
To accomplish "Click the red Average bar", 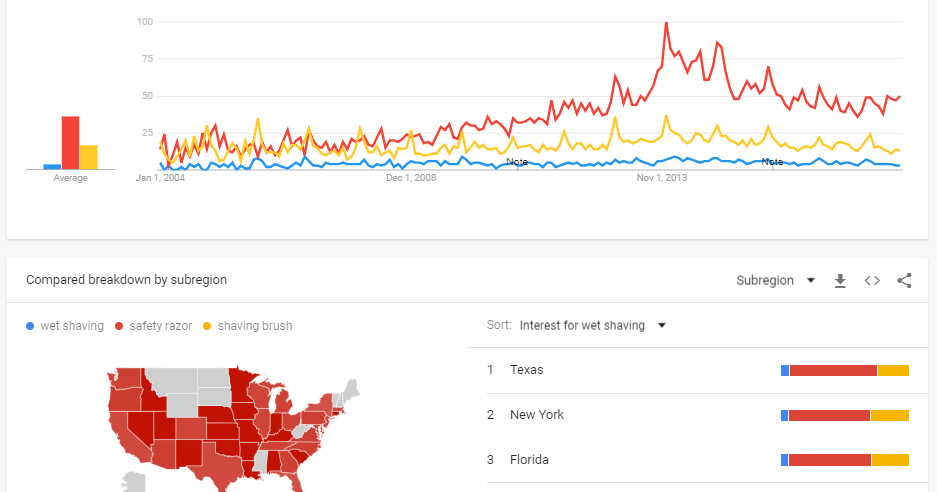I will 70,143.
